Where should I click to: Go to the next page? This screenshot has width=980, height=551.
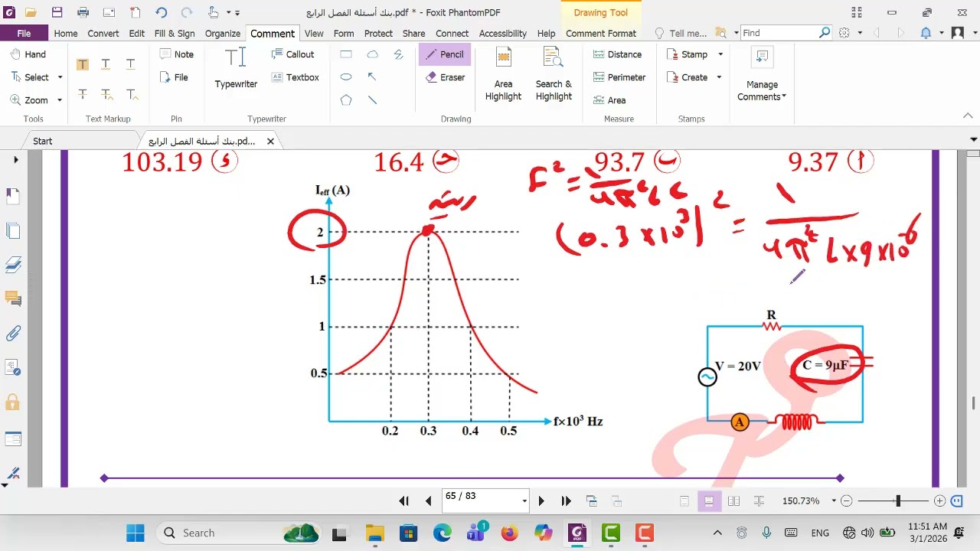tap(541, 501)
